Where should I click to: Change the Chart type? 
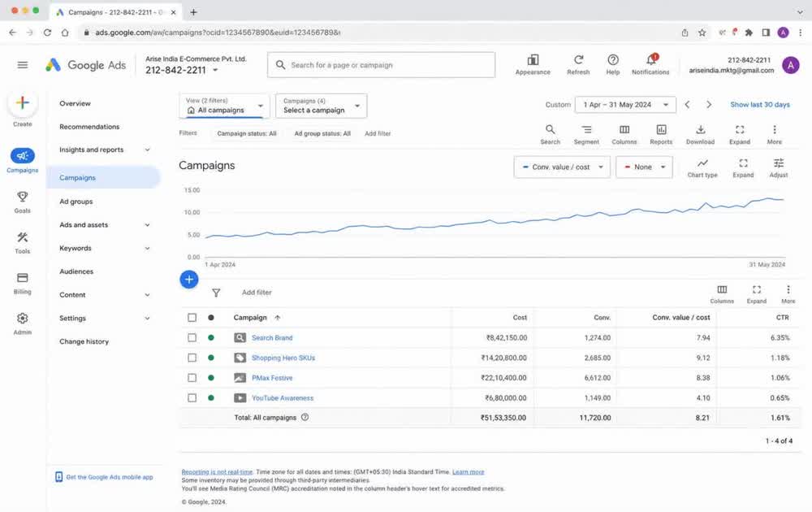click(702, 163)
